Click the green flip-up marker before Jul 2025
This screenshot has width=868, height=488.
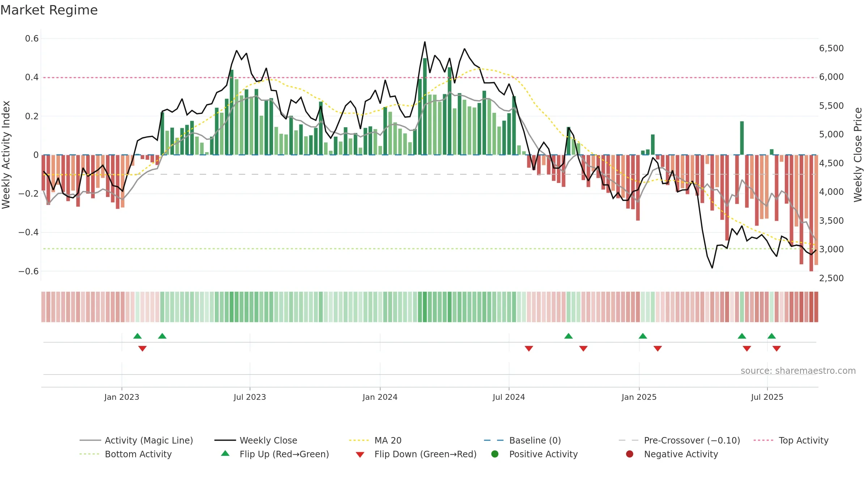(x=742, y=336)
